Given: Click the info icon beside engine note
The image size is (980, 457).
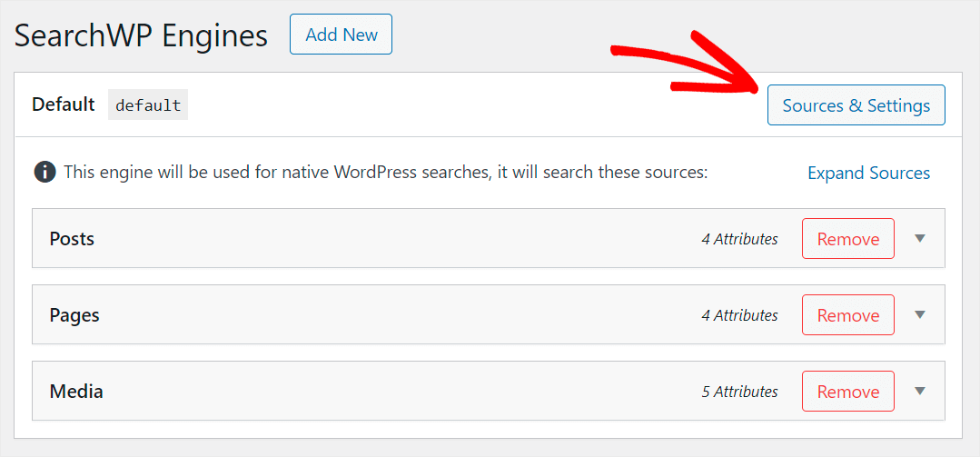Looking at the screenshot, I should 45,172.
